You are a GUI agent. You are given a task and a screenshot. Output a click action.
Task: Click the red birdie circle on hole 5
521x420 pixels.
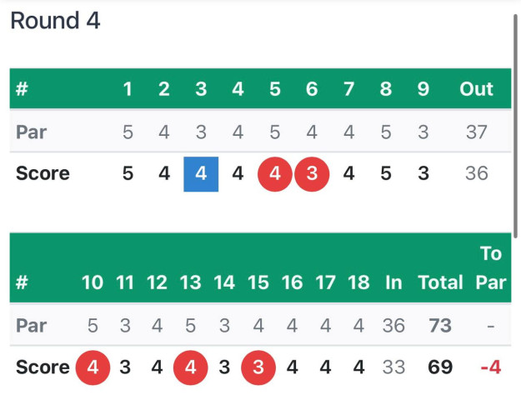coord(275,174)
